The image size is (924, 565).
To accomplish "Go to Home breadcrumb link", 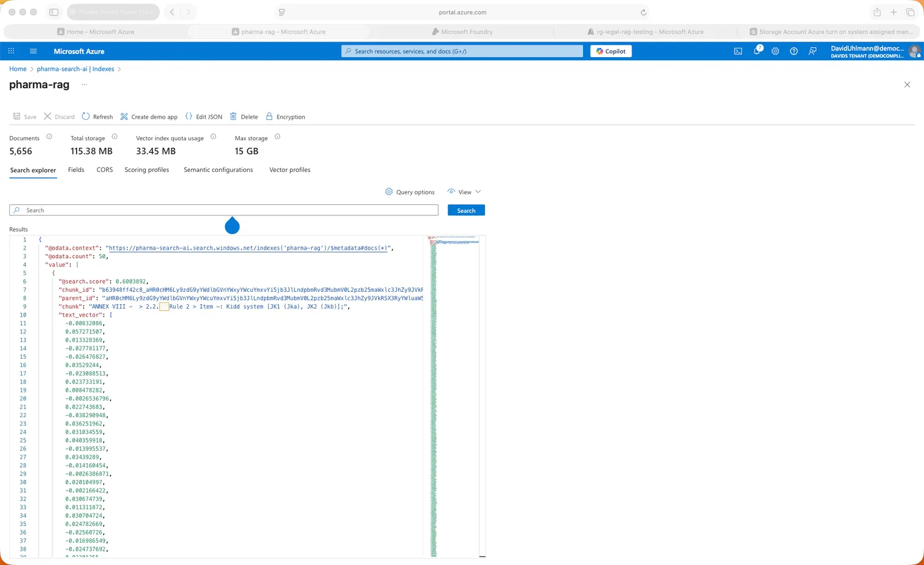I will pyautogui.click(x=18, y=69).
